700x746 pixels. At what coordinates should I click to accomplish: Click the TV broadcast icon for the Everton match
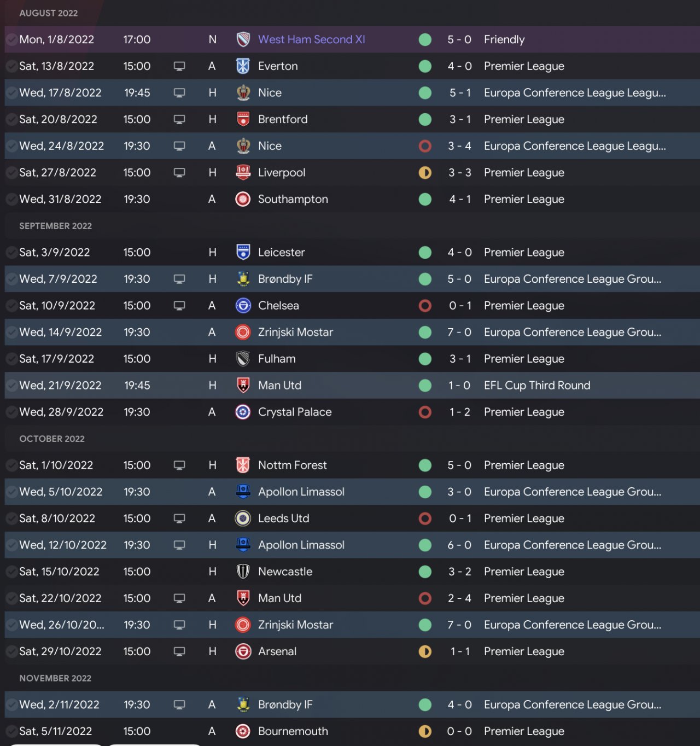click(179, 66)
